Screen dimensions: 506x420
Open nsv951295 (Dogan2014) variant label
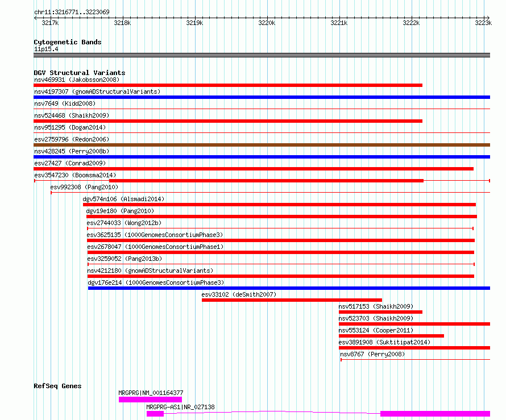pos(70,127)
